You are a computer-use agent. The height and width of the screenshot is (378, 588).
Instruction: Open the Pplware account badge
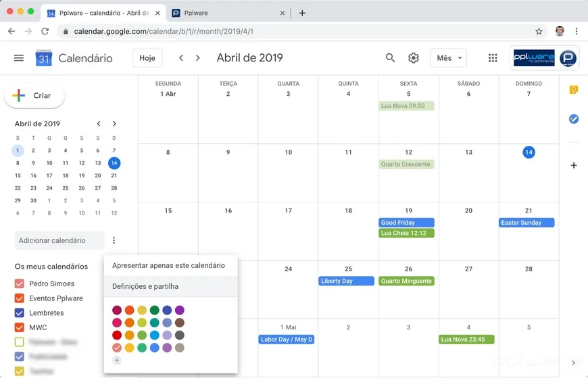tap(545, 57)
